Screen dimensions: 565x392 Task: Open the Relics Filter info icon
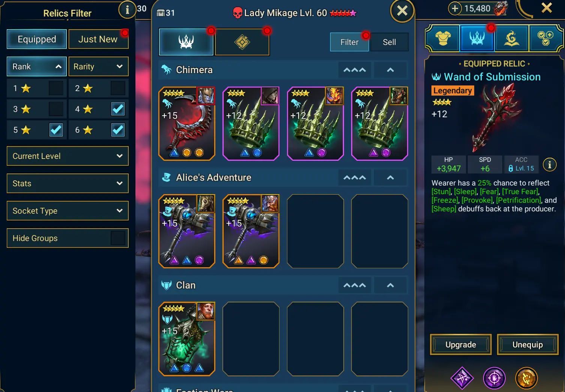127,10
